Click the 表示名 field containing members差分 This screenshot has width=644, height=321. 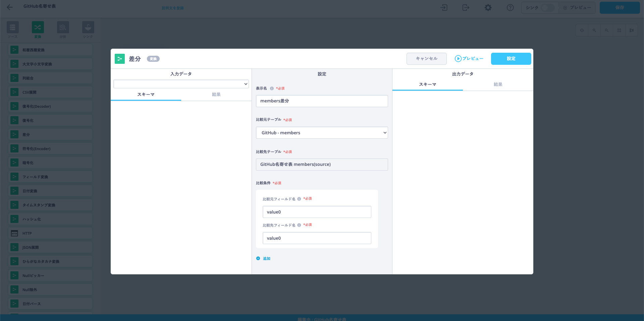pos(322,101)
